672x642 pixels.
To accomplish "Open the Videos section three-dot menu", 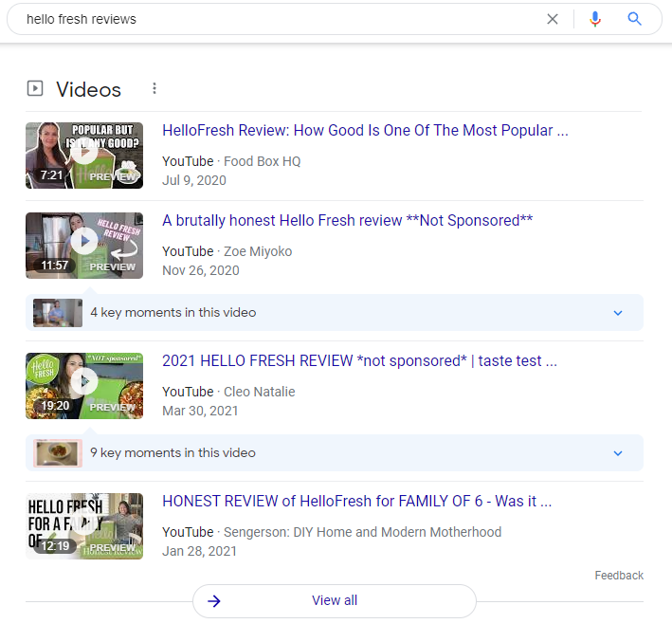I will click(154, 89).
